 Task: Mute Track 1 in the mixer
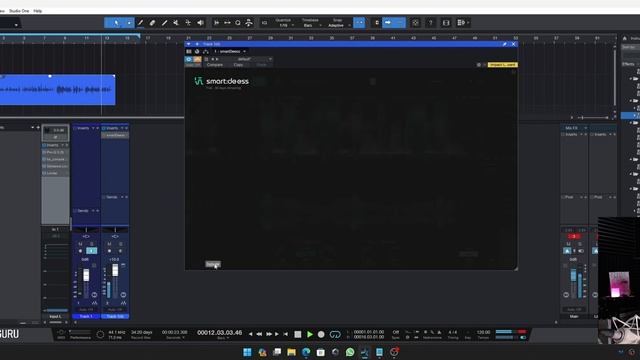tap(80, 244)
